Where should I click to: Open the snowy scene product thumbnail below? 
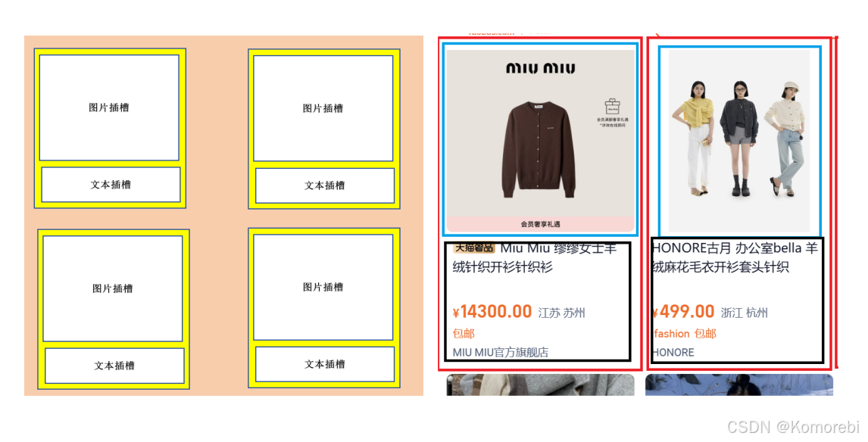click(739, 384)
